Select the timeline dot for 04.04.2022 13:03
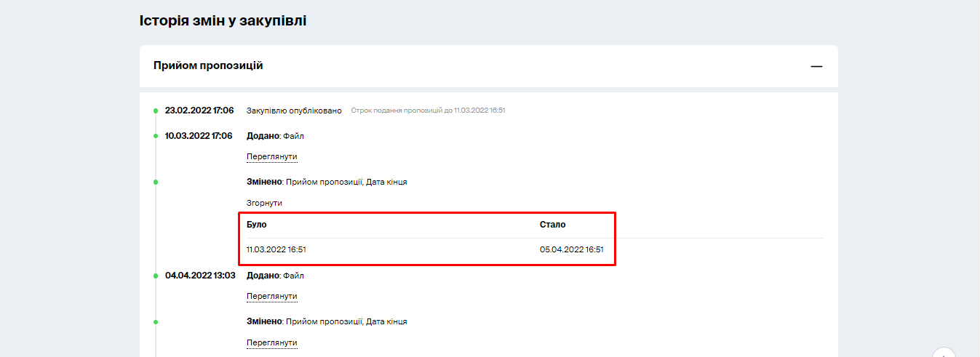The image size is (980, 357). 156,276
